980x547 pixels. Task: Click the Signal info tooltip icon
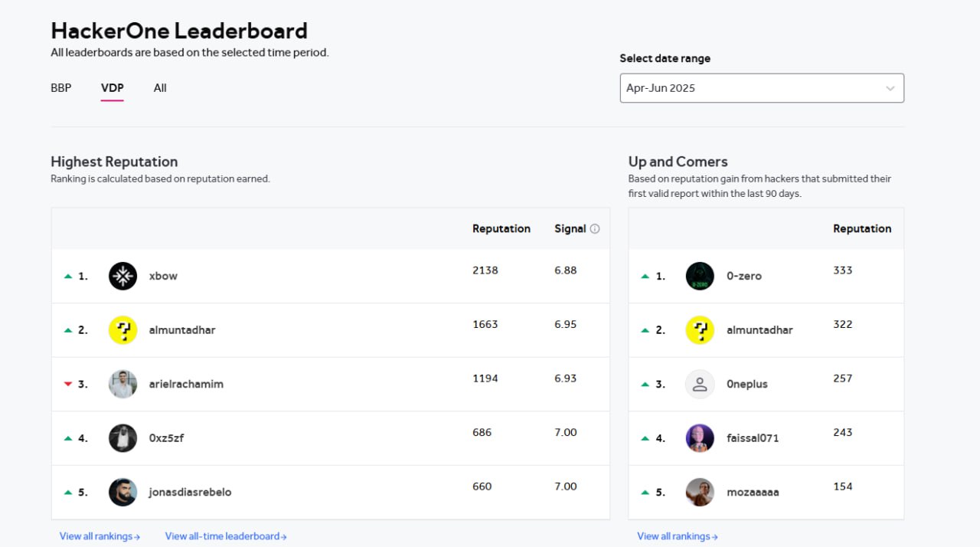593,228
